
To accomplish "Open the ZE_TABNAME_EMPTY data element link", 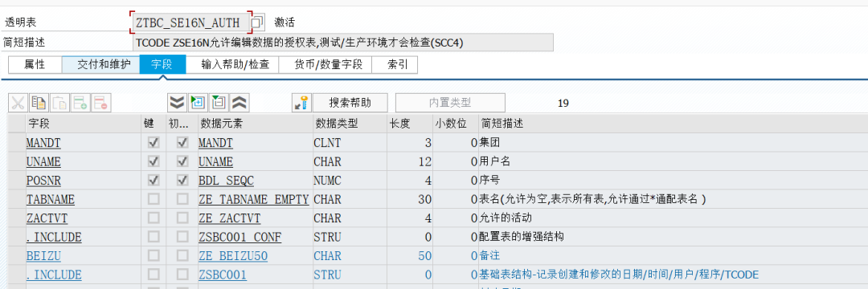I will coord(253,199).
